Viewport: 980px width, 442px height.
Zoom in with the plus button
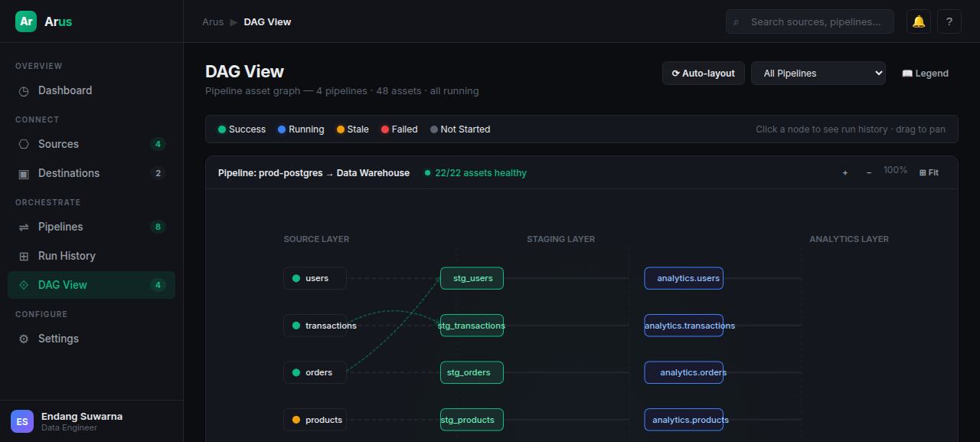pos(845,173)
